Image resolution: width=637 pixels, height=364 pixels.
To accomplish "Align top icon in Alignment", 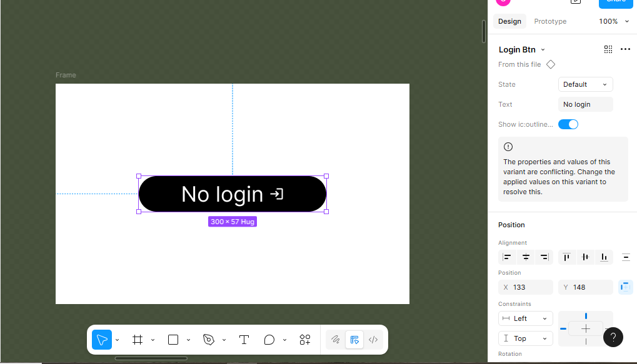I will point(567,257).
